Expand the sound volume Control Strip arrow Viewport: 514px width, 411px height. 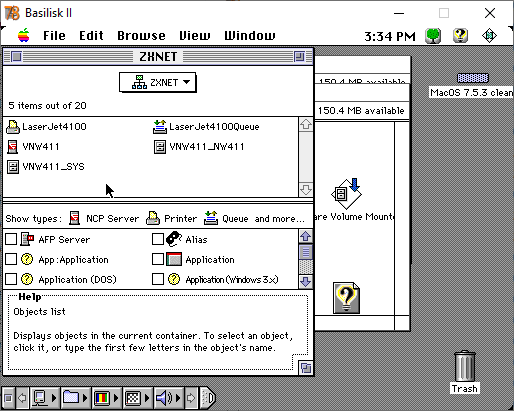pyautogui.click(x=178, y=398)
